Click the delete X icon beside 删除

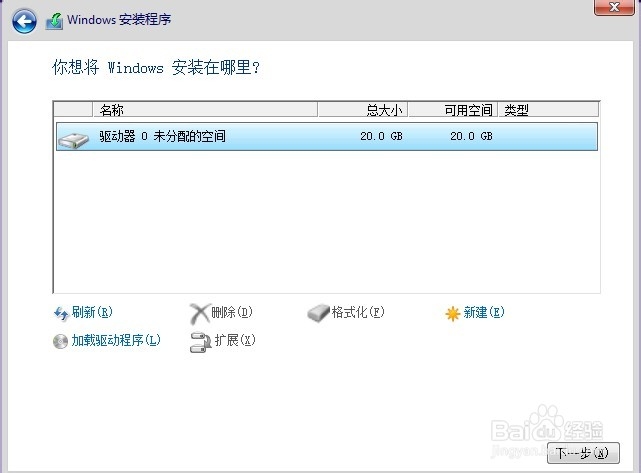pyautogui.click(x=200, y=314)
